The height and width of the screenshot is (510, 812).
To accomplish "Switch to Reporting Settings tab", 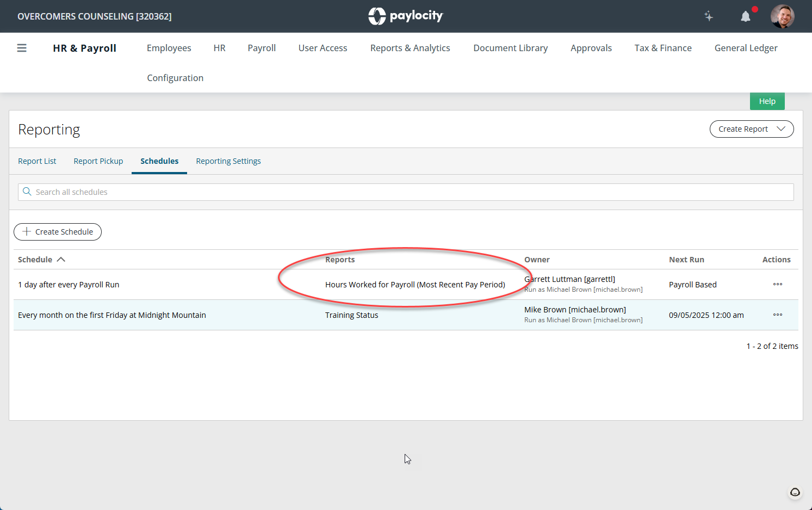I will pos(228,161).
